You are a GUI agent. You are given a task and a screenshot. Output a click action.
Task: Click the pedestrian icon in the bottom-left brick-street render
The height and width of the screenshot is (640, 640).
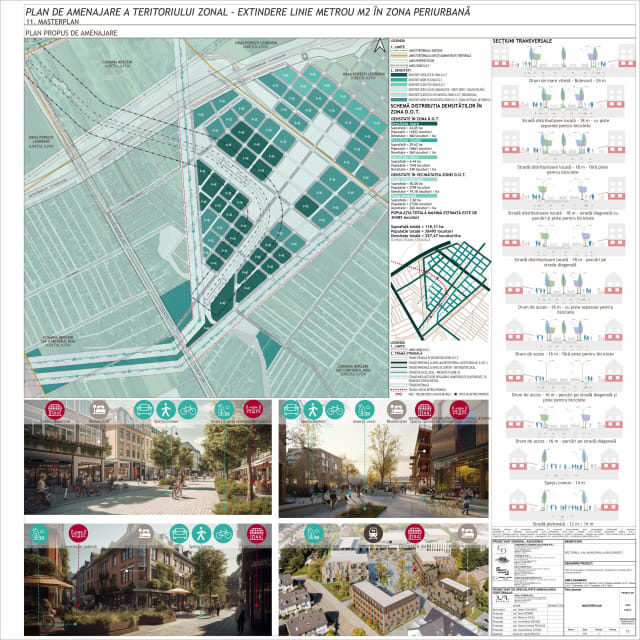(x=201, y=534)
